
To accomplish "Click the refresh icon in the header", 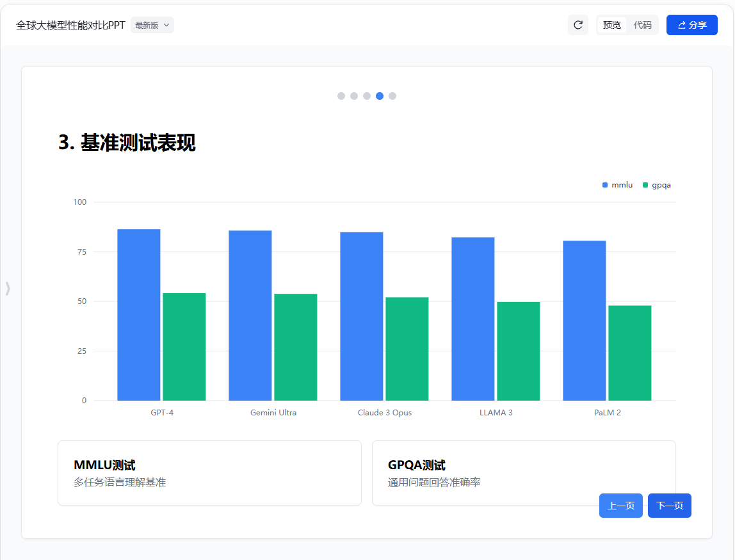I will point(577,25).
